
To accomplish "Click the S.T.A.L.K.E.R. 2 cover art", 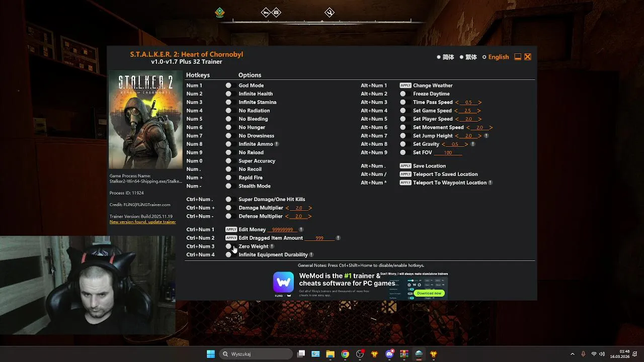I will (x=146, y=121).
